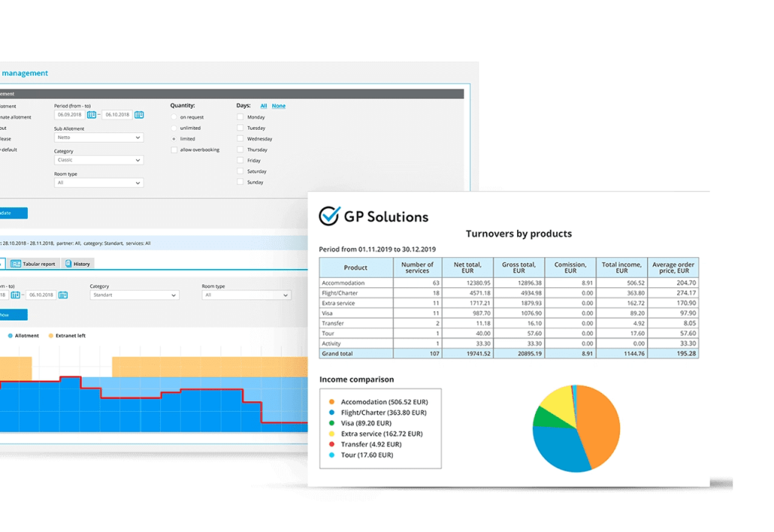Viewport: 774px width, 532px height.
Task: Enable the allow overbooking checkbox
Action: click(x=174, y=150)
